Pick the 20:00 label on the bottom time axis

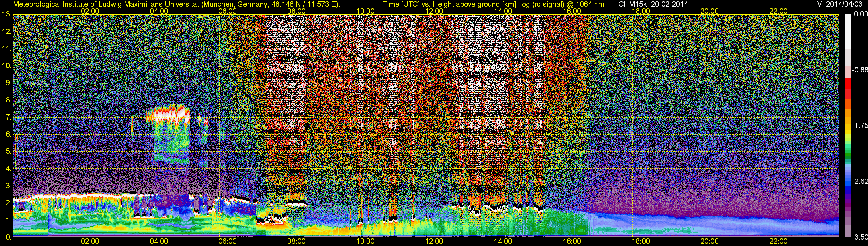pyautogui.click(x=710, y=242)
